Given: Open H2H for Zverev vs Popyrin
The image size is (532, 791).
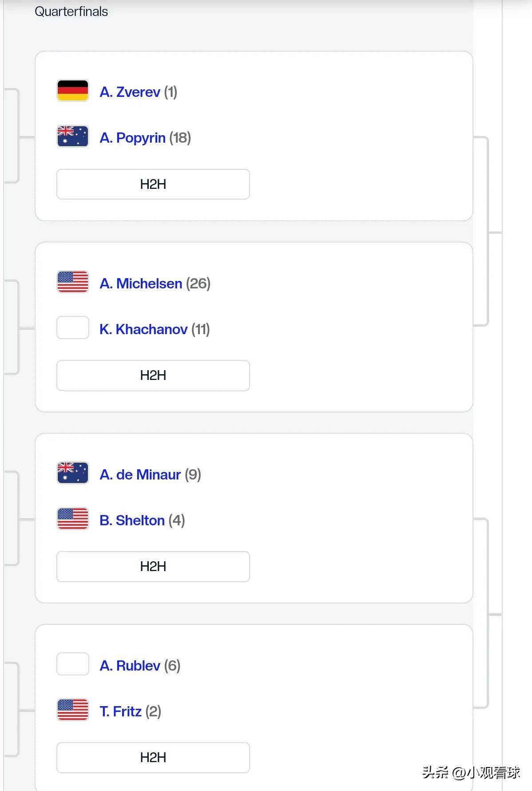Looking at the screenshot, I should click(x=153, y=184).
